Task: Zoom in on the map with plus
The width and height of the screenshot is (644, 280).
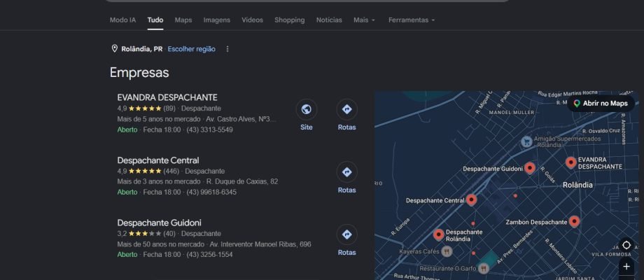Action: tap(626, 267)
